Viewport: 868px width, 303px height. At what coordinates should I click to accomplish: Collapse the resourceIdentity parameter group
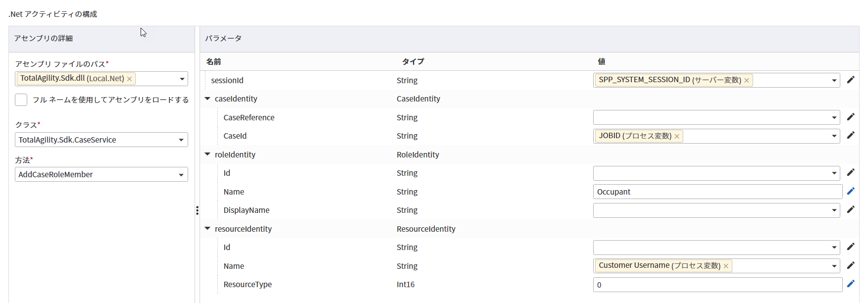[x=207, y=229]
